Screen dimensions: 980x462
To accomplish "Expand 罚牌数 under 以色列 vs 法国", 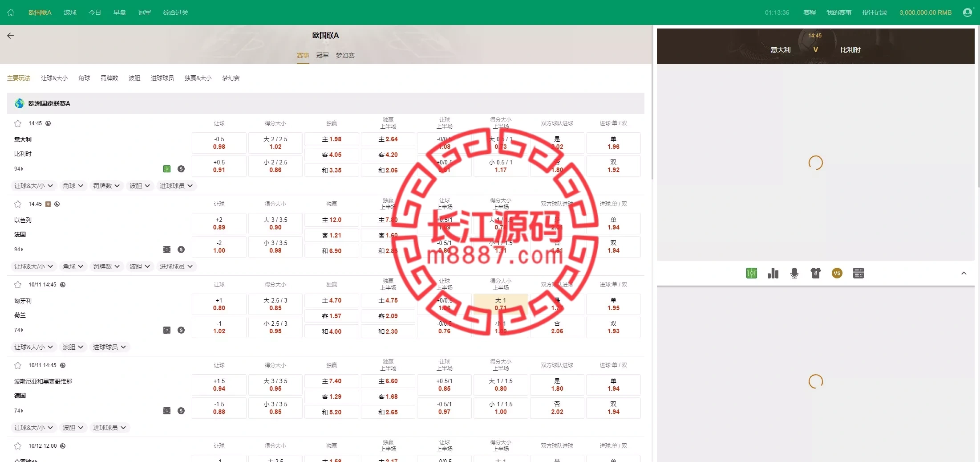I will 106,266.
